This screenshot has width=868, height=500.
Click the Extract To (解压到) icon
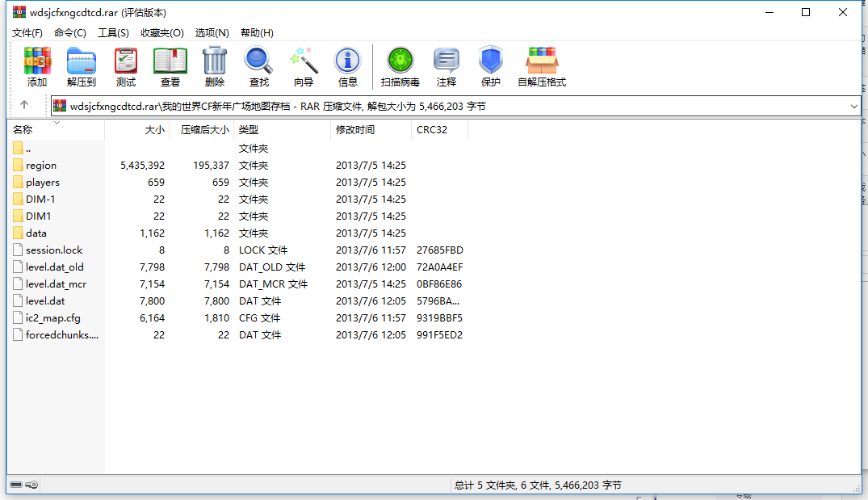tap(82, 61)
